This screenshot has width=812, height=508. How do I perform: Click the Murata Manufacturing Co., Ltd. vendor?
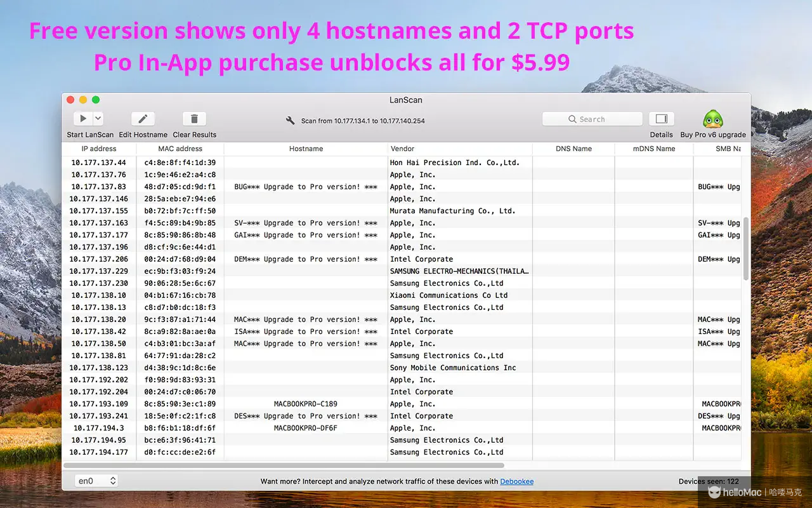(x=452, y=211)
